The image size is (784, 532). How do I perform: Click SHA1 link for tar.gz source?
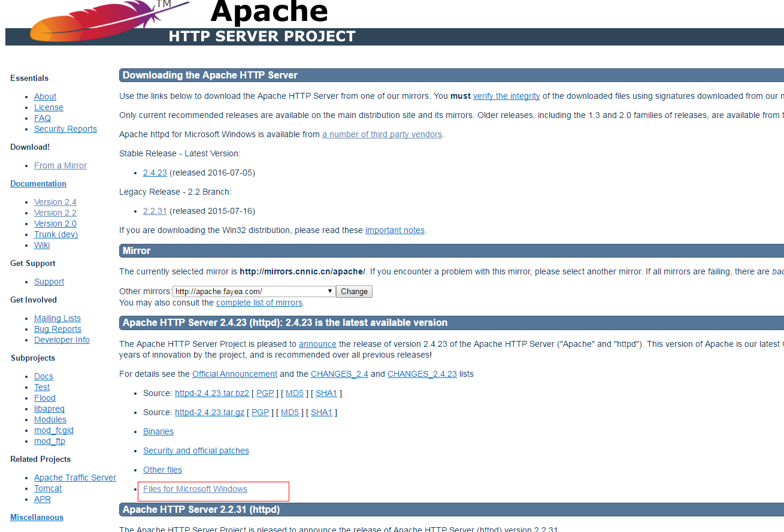[x=322, y=412]
